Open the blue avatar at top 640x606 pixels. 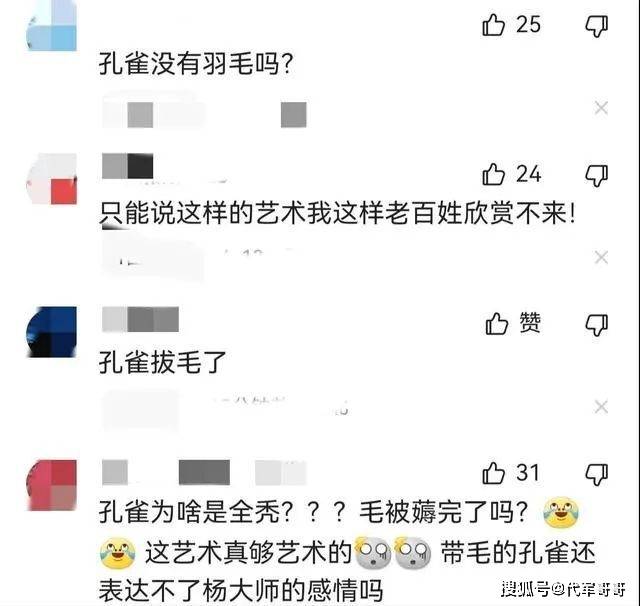pyautogui.click(x=51, y=25)
